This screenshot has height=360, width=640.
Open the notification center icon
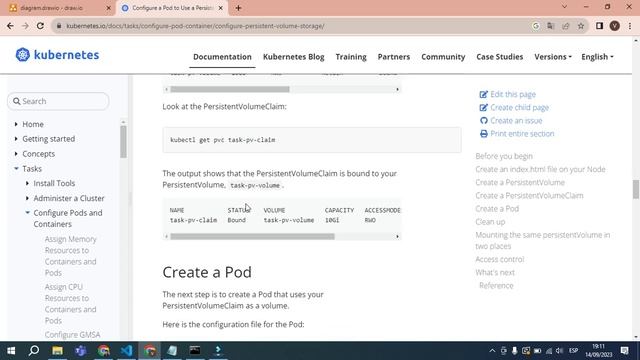[624, 351]
